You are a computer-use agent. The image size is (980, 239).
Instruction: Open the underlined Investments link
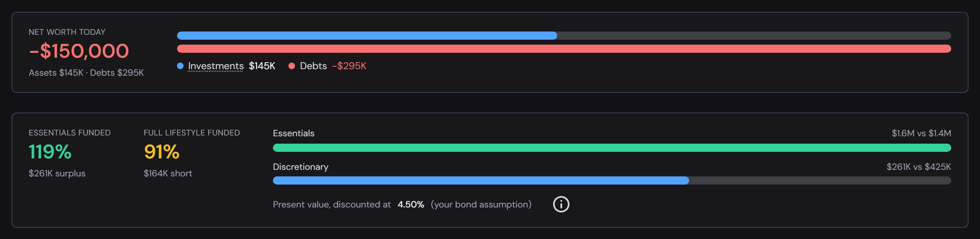tap(216, 66)
